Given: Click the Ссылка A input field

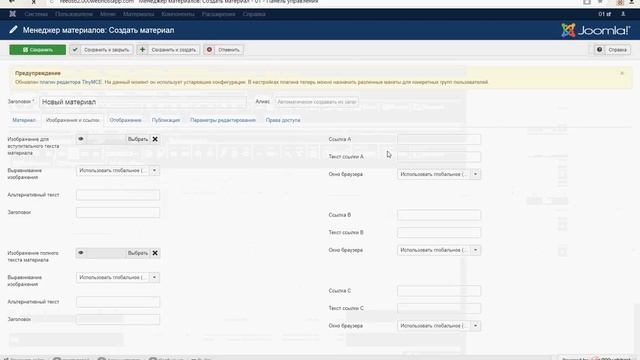Looking at the screenshot, I should [439, 139].
